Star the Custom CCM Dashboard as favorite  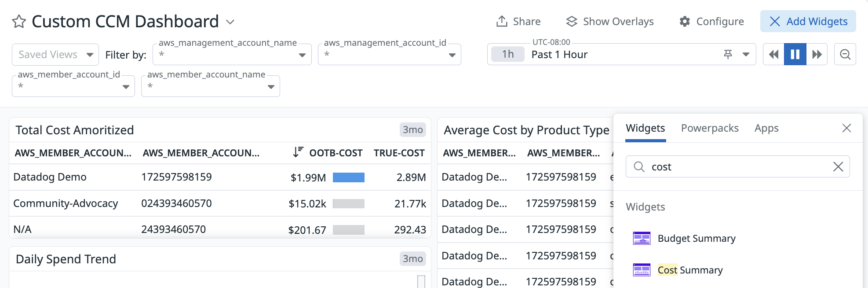pyautogui.click(x=19, y=22)
